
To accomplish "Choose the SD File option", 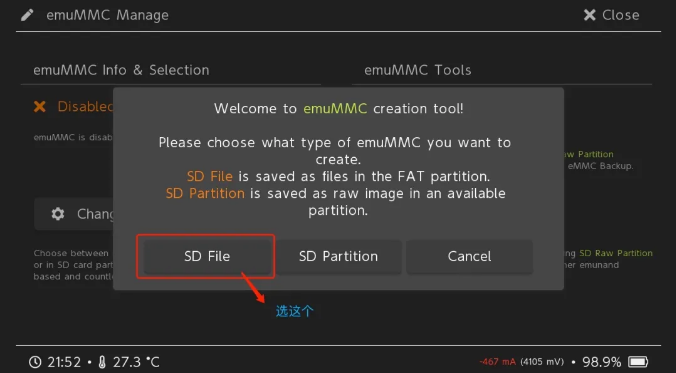I will pos(207,256).
